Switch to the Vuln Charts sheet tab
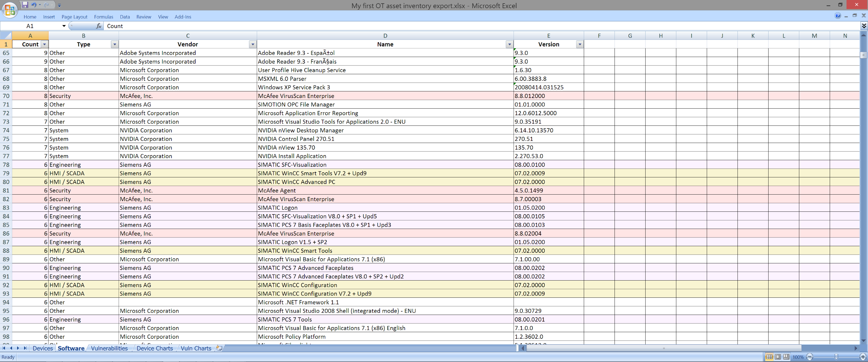The height and width of the screenshot is (362, 868). (x=196, y=348)
